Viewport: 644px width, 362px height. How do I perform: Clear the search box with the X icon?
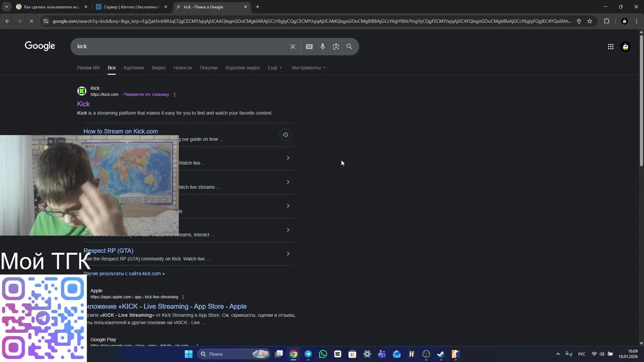tap(292, 46)
